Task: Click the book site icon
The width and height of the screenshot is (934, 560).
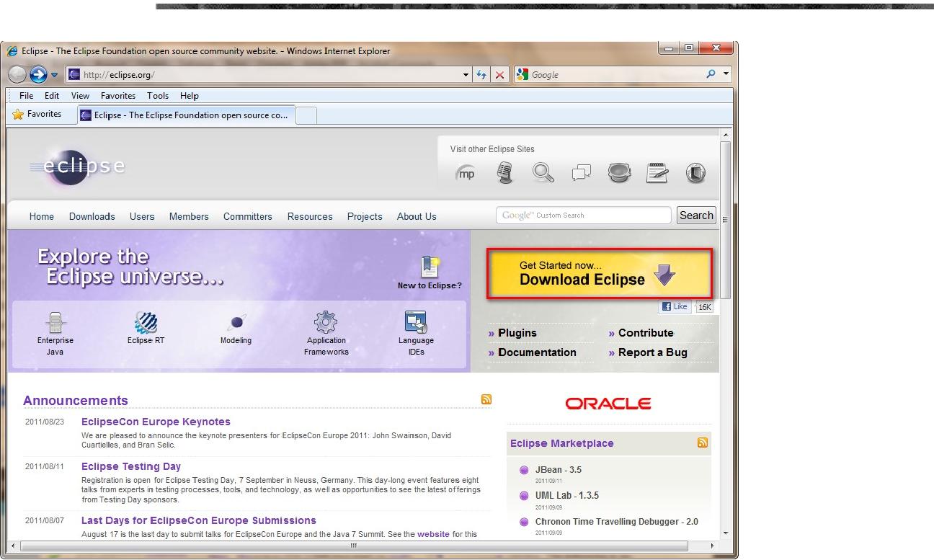Action: pyautogui.click(x=695, y=173)
